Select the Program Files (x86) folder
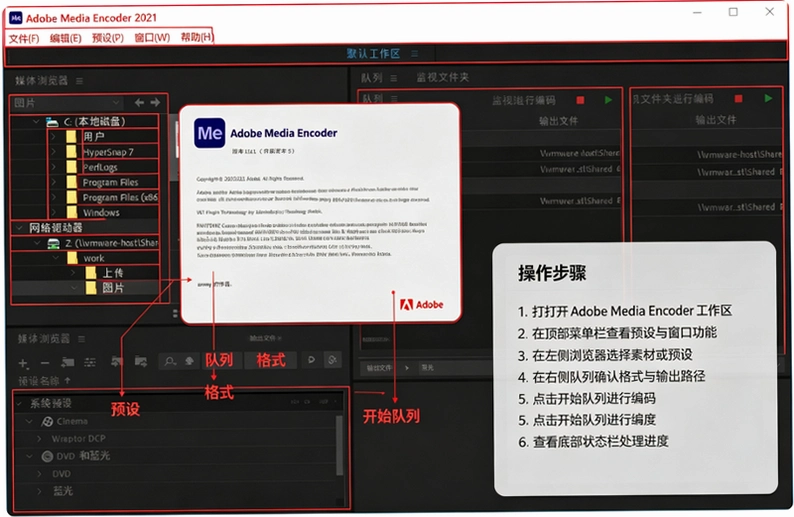This screenshot has height=517, width=794. click(x=120, y=197)
